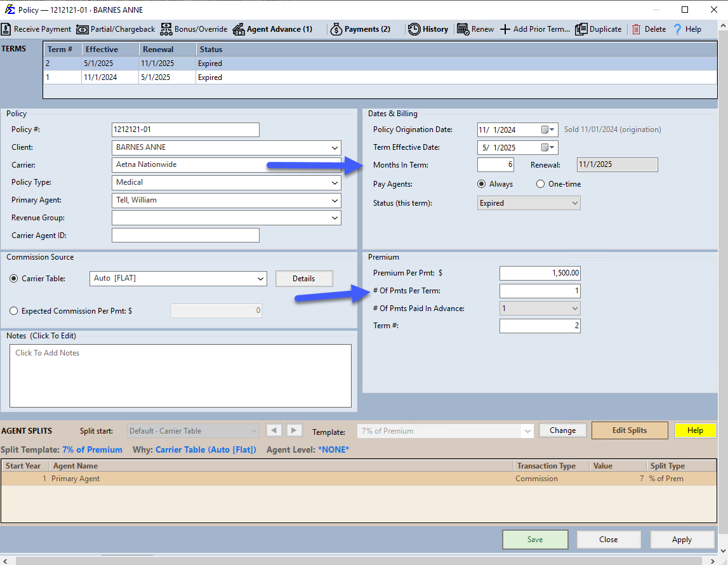Select the Primary Agent split row

[x=359, y=479]
